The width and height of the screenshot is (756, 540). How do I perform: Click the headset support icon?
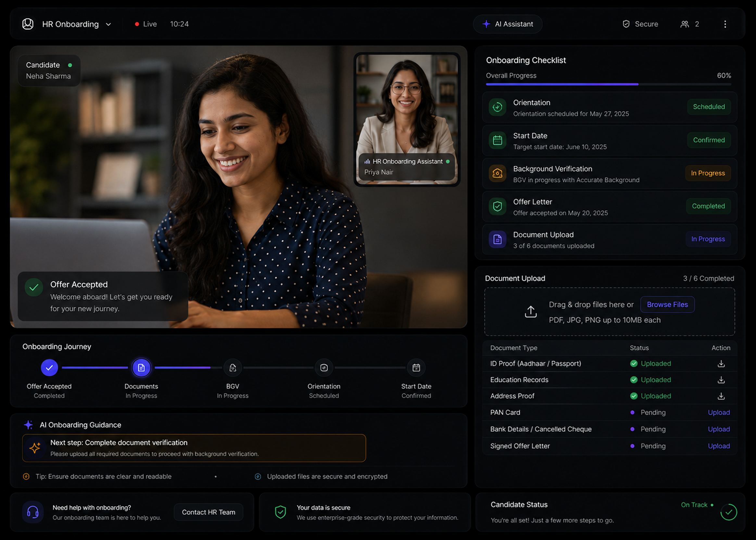(33, 512)
